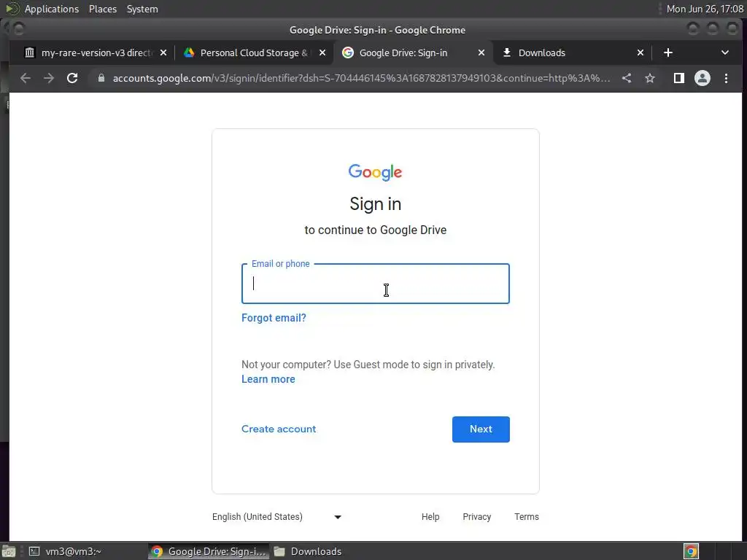The image size is (747, 560).
Task: Click the show desktop icon in the bottom panel
Action: pyautogui.click(x=9, y=551)
